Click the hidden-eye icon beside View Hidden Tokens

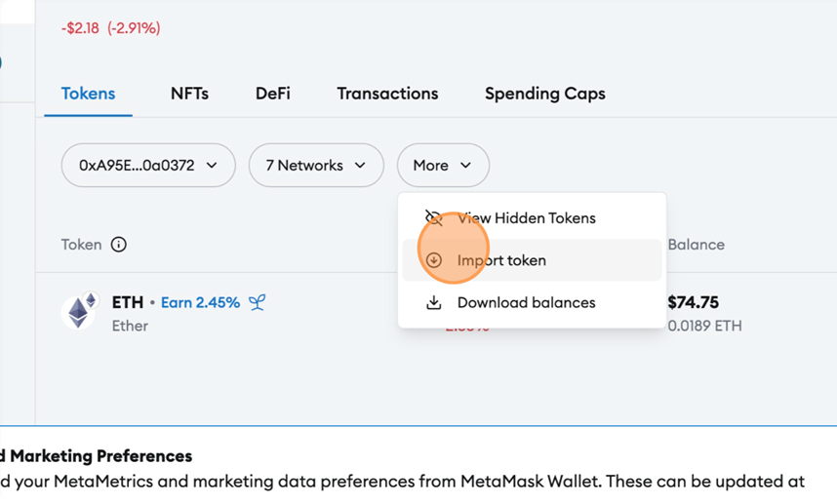coord(433,218)
